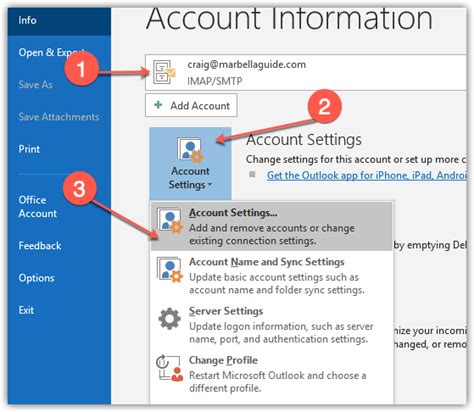Click the Account Settings heading text
Image resolution: width=474 pixels, height=412 pixels.
(x=304, y=139)
